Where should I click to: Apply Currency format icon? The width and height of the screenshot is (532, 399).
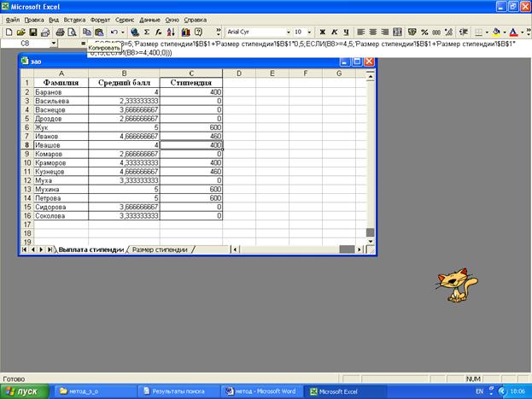412,32
